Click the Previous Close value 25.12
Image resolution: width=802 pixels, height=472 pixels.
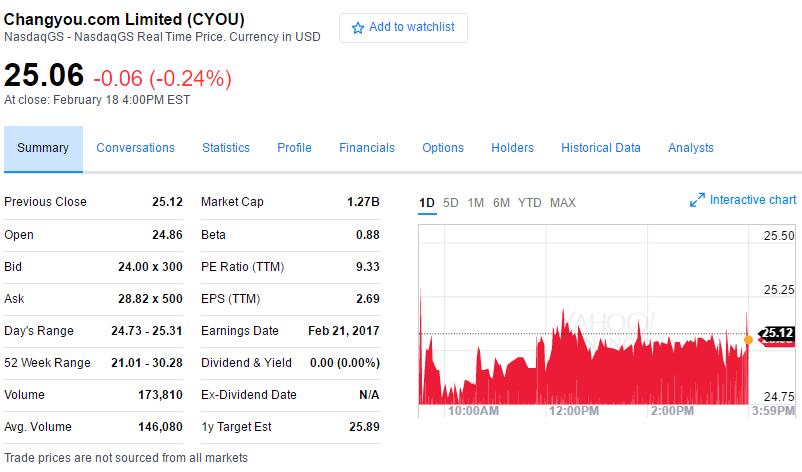167,202
